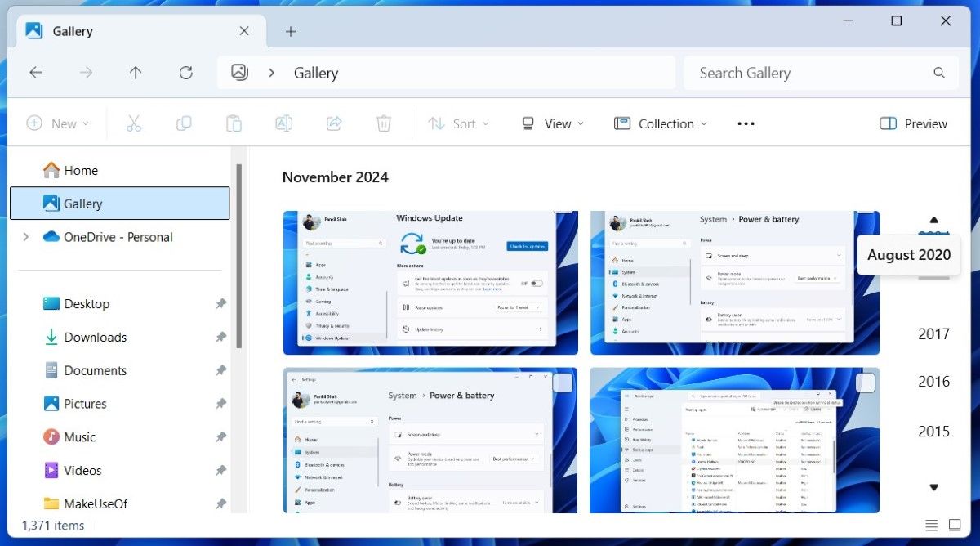This screenshot has height=546, width=980.
Task: Click the Forward navigation arrow
Action: [x=86, y=73]
